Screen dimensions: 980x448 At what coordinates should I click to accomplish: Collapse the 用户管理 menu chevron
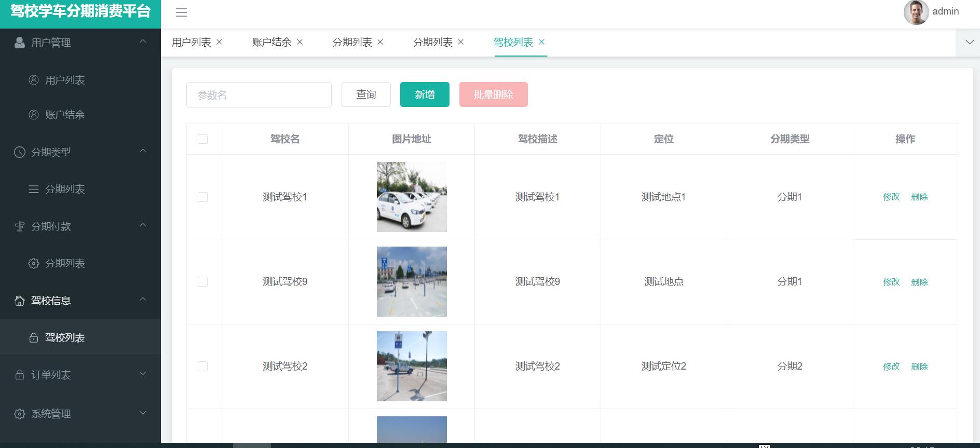[x=143, y=42]
